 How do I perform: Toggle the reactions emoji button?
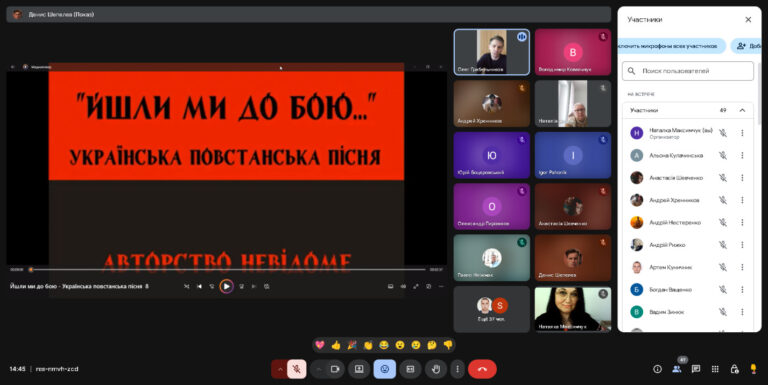coord(384,369)
